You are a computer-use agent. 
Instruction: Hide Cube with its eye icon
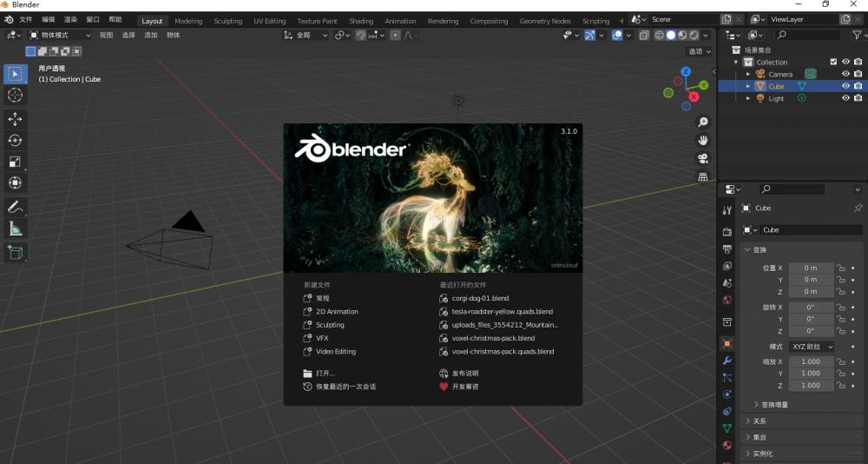845,86
